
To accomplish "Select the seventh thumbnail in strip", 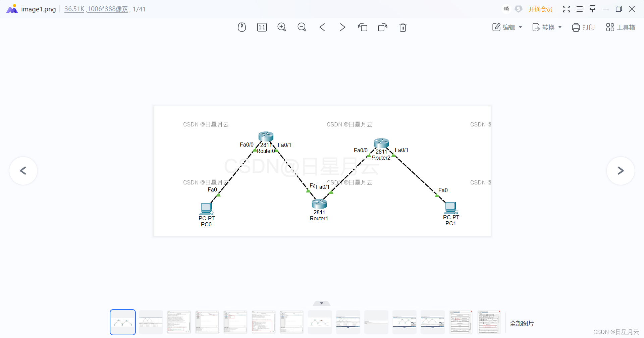I will 292,322.
